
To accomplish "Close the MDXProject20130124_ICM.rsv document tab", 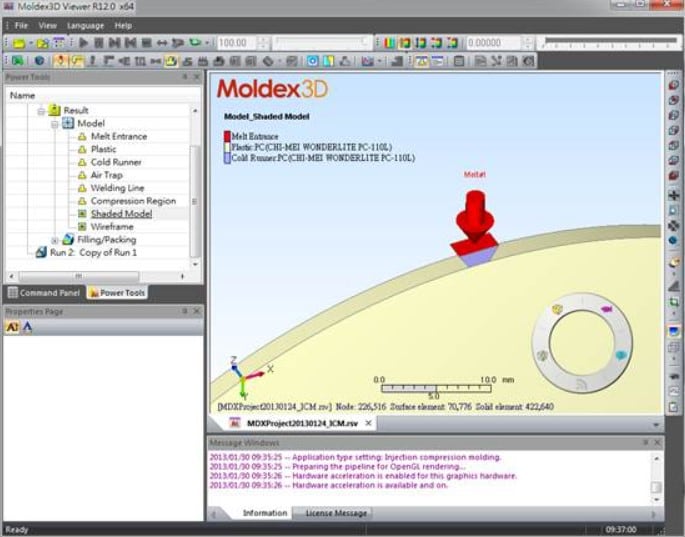I will pos(368,423).
